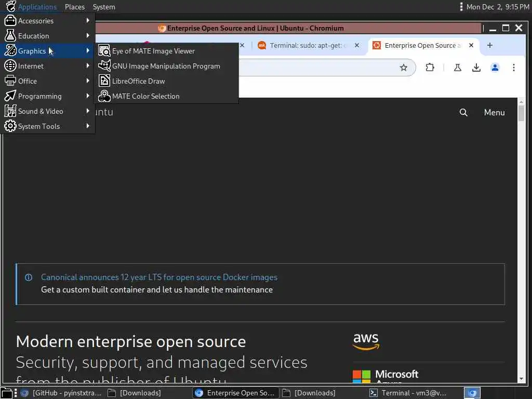Viewport: 532px width, 399px height.
Task: Open the Places menu
Action: 75,7
